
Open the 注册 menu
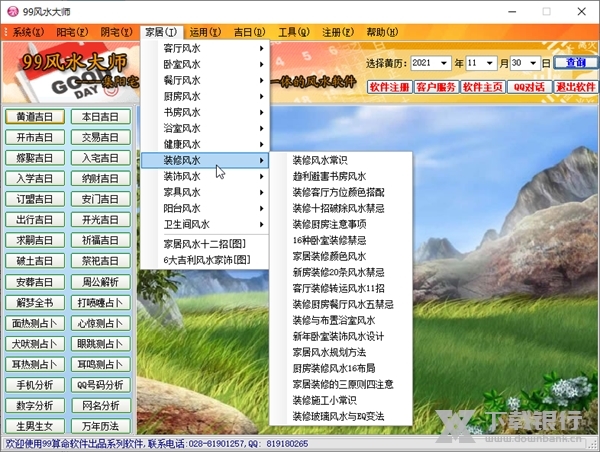point(338,33)
